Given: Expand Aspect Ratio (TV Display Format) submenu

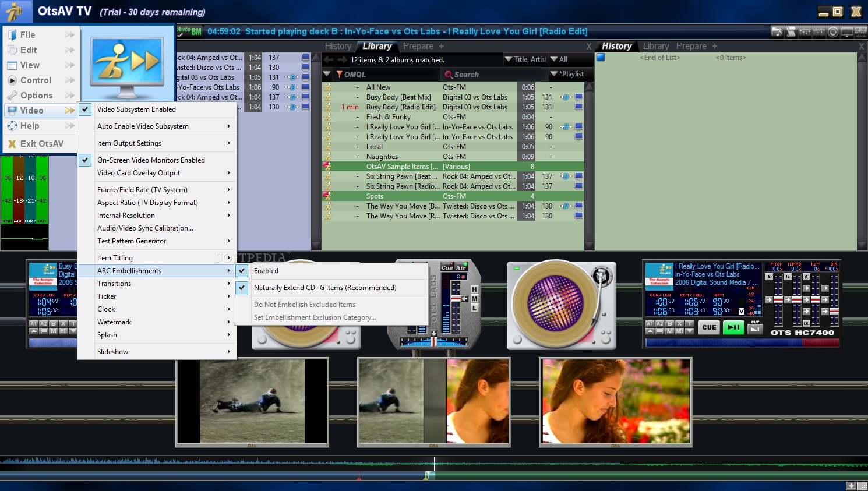Looking at the screenshot, I should coord(157,203).
